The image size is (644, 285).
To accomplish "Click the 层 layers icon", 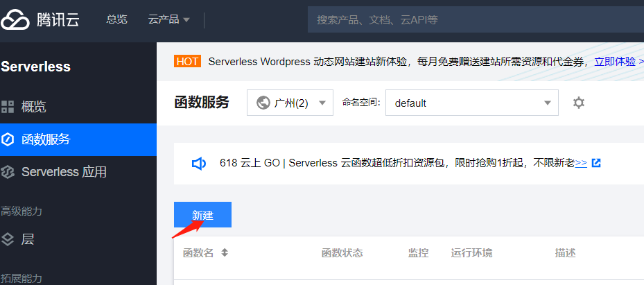I will coord(8,239).
